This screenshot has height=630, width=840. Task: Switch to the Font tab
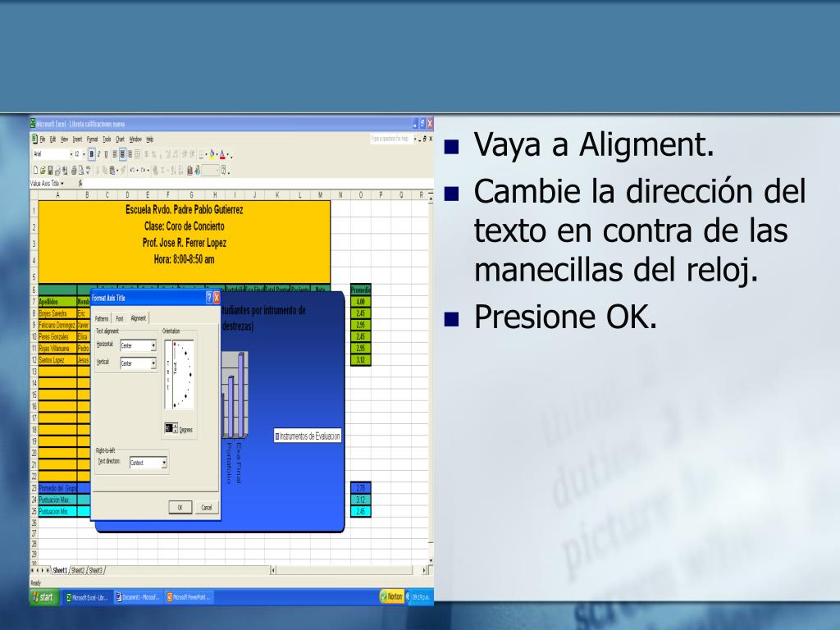coord(120,318)
